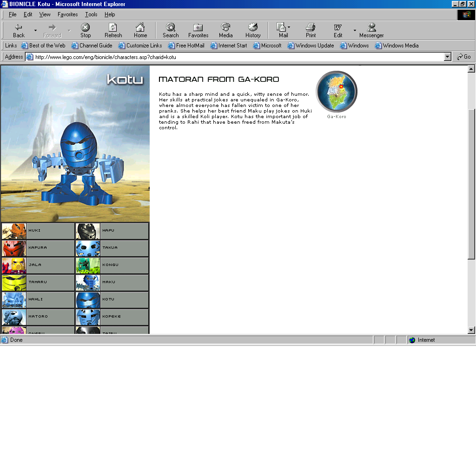Open the Windows Update link
476x465 pixels.
tap(311, 46)
